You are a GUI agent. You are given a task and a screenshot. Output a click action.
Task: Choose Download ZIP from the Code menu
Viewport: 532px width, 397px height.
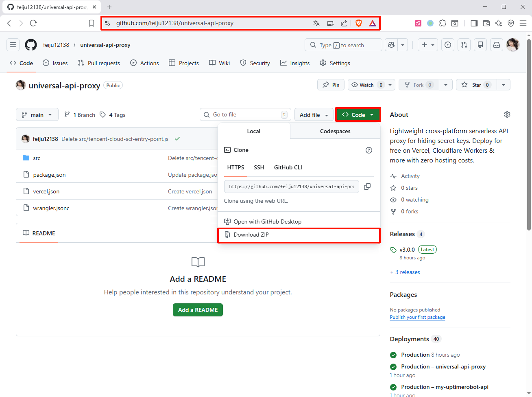(x=251, y=235)
